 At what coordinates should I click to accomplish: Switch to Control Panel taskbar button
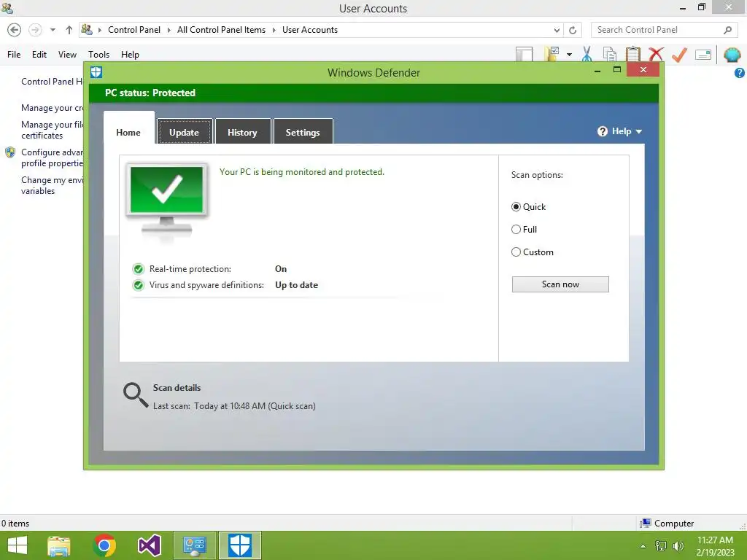pos(194,545)
